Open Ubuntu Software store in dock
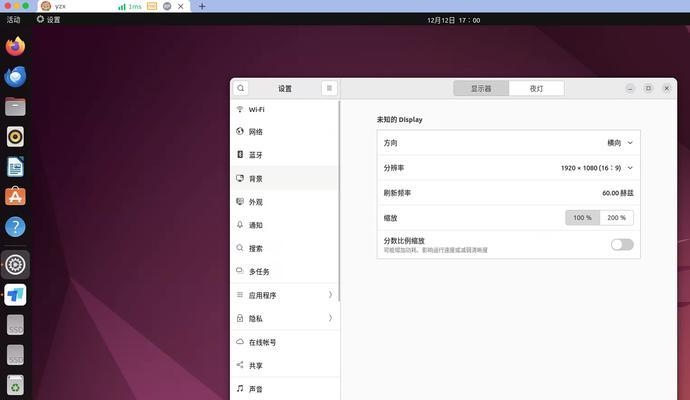 click(15, 196)
